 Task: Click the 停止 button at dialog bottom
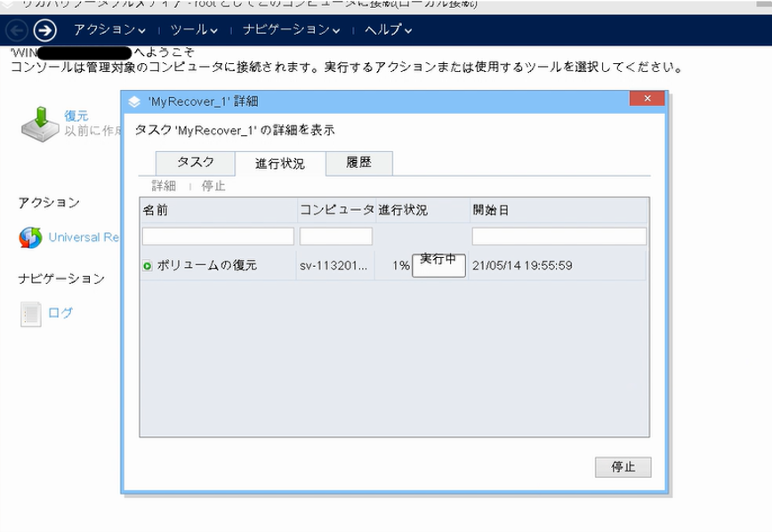coord(623,467)
